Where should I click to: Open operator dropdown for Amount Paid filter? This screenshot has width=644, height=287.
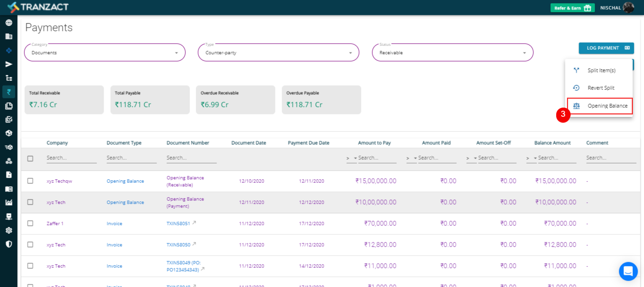tap(411, 158)
